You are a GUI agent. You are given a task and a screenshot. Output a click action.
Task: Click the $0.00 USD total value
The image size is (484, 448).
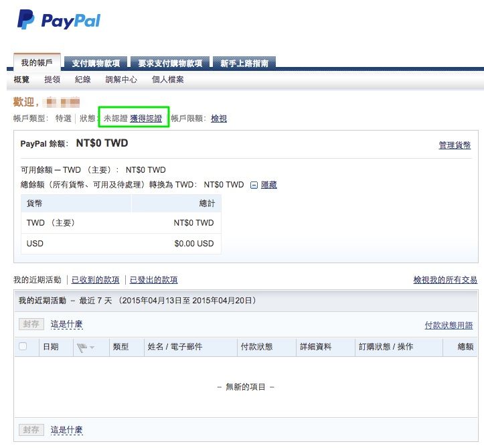(x=194, y=244)
